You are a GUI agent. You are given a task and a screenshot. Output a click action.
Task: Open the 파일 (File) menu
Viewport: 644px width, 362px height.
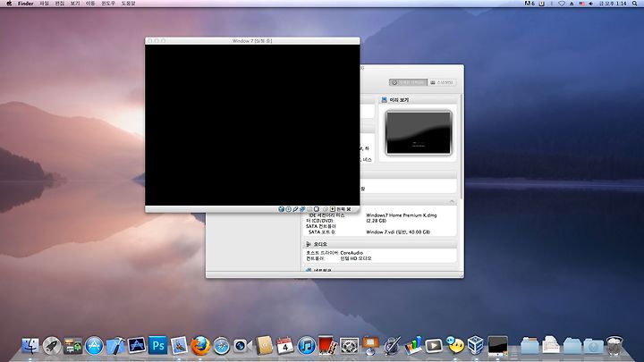coord(44,4)
